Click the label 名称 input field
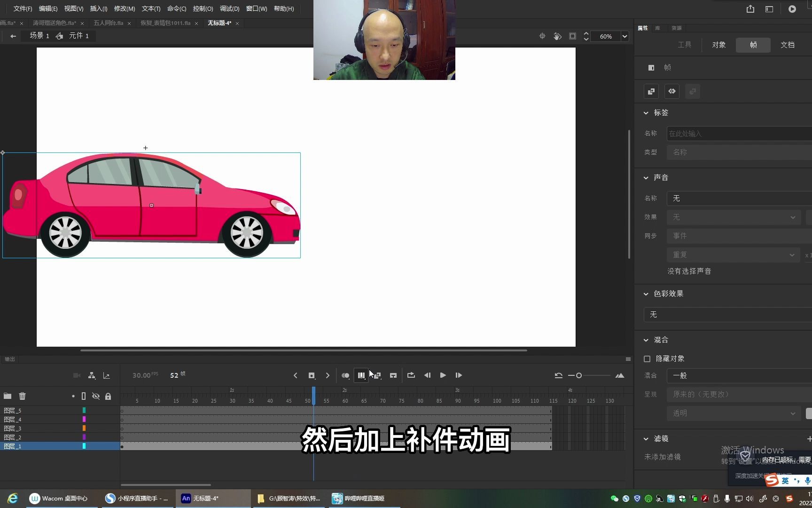This screenshot has width=812, height=508. pos(739,134)
